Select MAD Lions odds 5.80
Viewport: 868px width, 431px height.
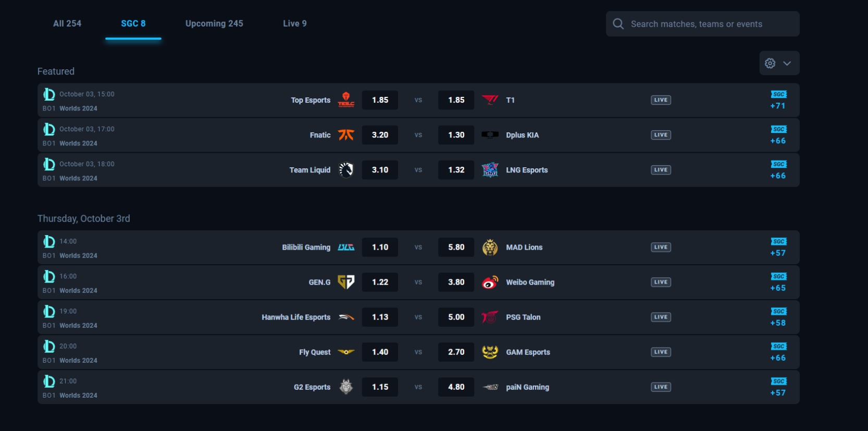[x=456, y=247]
